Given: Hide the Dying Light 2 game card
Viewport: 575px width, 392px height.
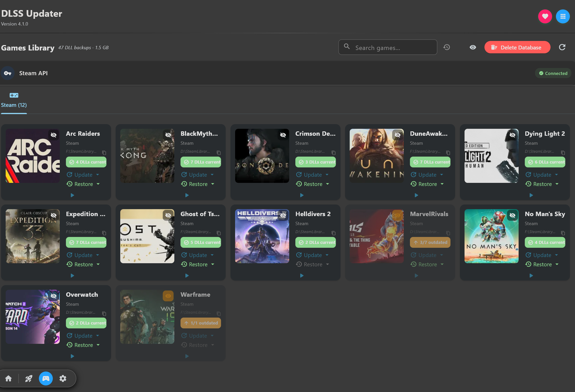Looking at the screenshot, I should pos(512,135).
